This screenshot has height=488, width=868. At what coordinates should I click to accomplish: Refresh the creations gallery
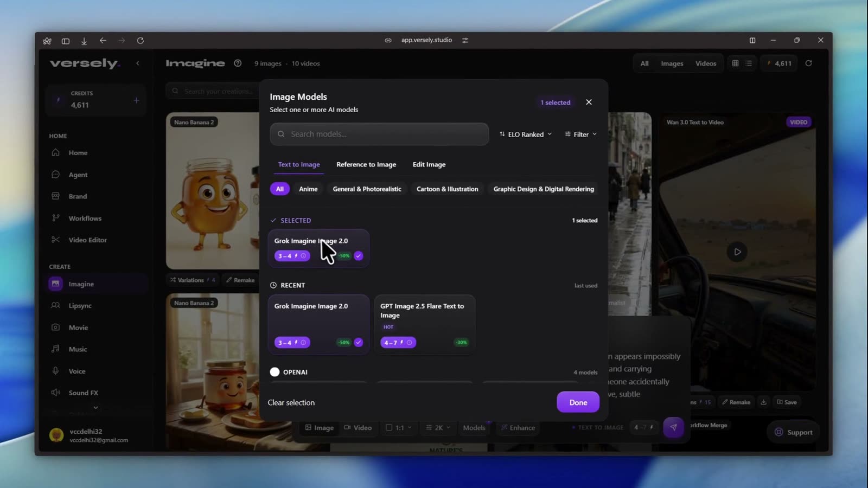click(808, 63)
